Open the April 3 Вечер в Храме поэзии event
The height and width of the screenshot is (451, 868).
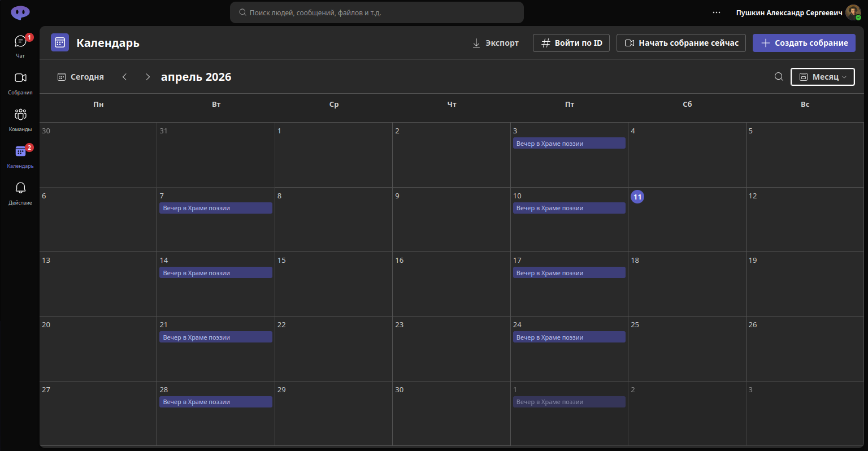tap(569, 144)
